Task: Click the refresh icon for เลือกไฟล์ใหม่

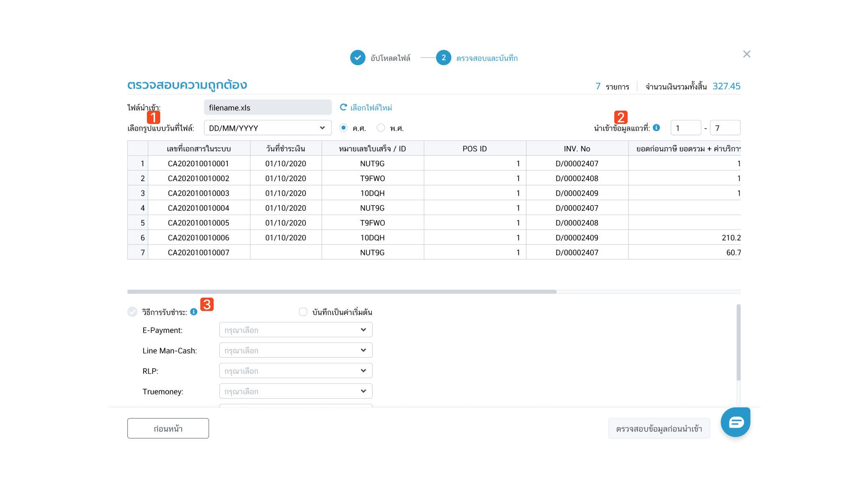Action: click(343, 107)
